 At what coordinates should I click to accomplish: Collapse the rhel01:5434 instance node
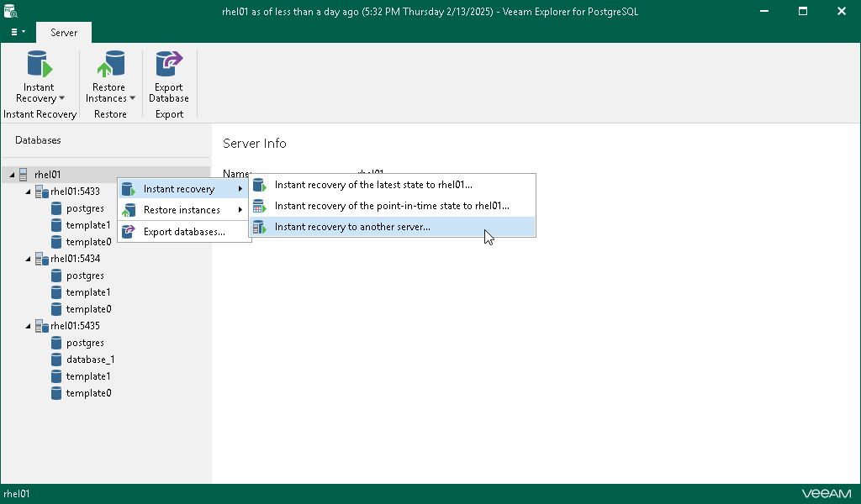tap(28, 259)
